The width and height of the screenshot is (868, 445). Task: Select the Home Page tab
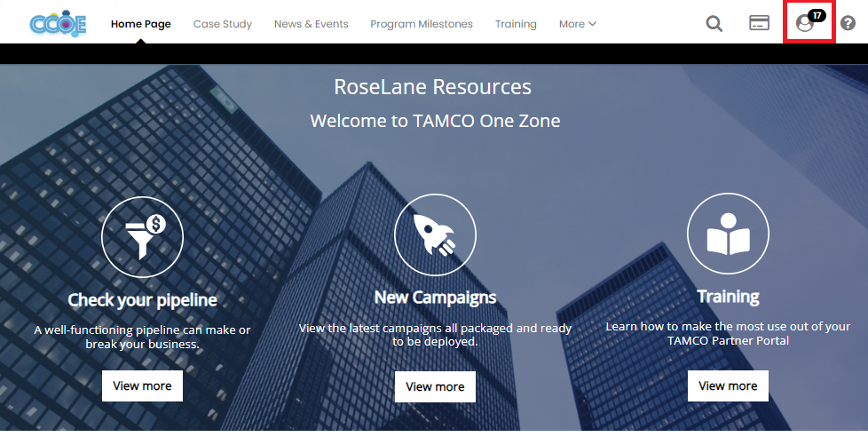click(x=140, y=24)
